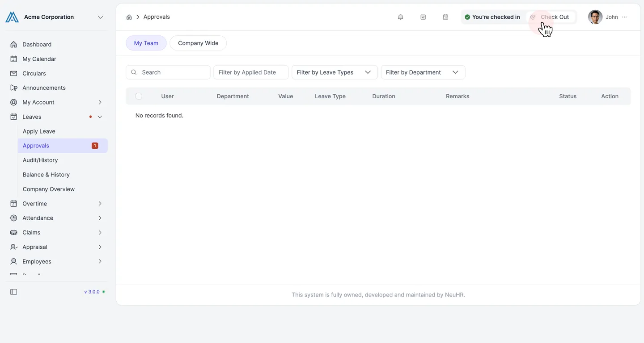
Task: Click the Overtime calendar icon
Action: click(13, 204)
